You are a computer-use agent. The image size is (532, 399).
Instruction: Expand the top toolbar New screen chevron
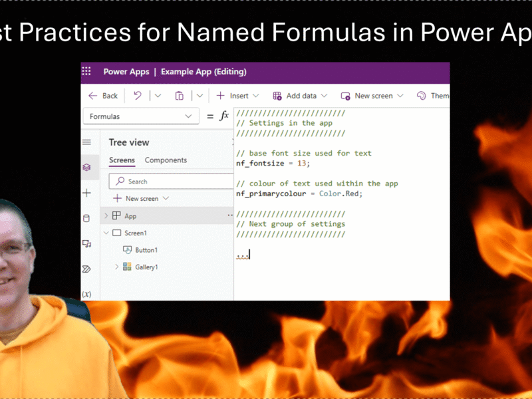[400, 96]
